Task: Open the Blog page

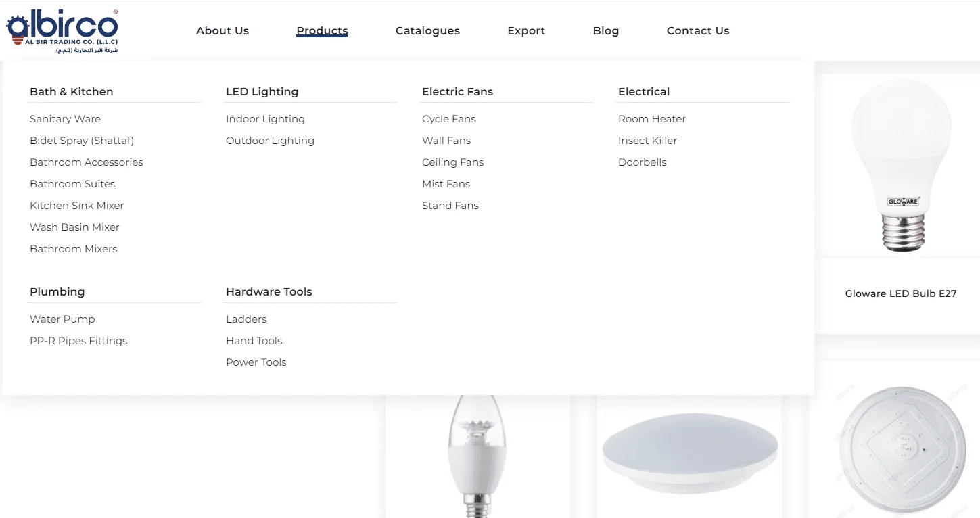Action: click(x=606, y=30)
